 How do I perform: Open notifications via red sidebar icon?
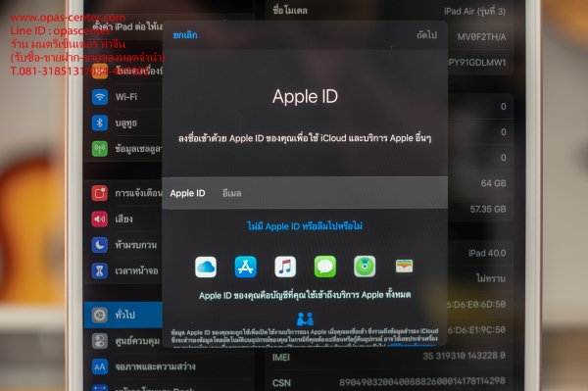click(100, 193)
